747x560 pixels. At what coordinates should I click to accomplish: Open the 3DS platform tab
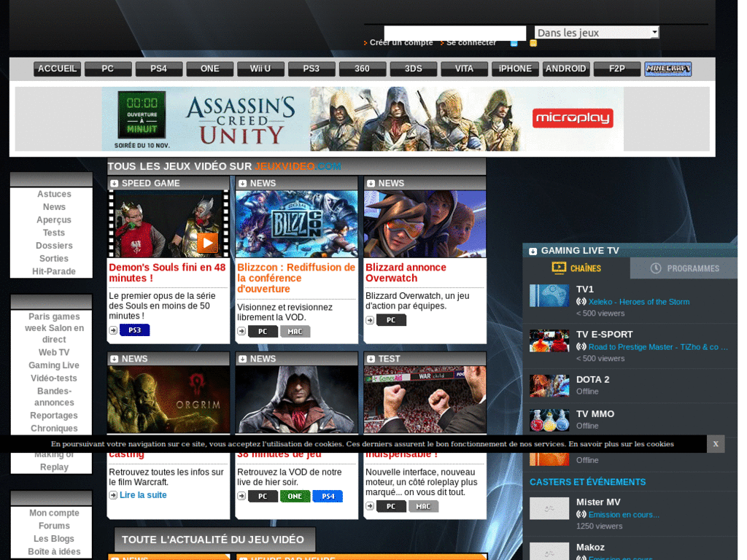pyautogui.click(x=413, y=69)
